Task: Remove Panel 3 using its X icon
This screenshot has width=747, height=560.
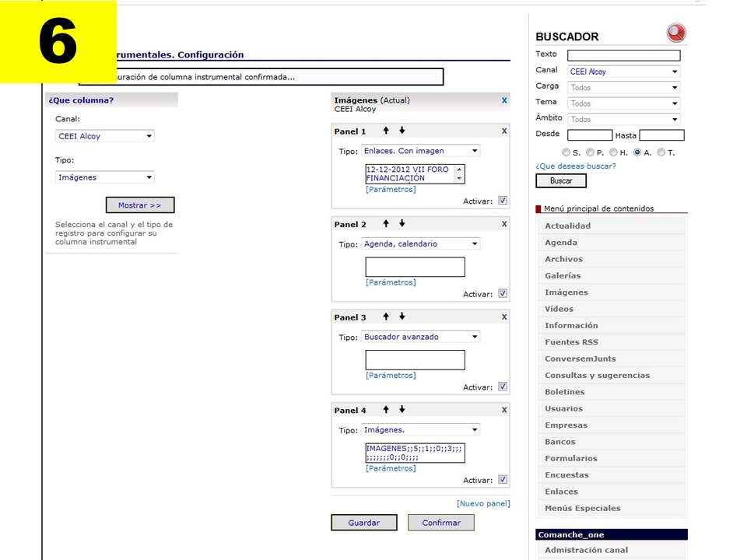Action: coord(504,317)
